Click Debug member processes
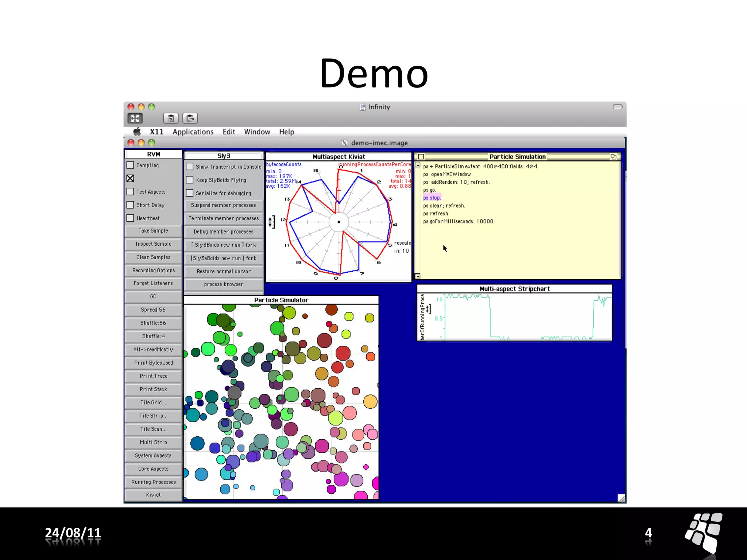The image size is (747, 560). click(224, 232)
